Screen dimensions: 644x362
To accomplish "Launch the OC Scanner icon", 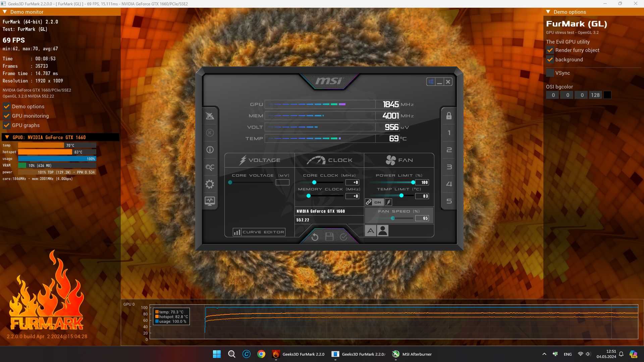I will [x=210, y=167].
